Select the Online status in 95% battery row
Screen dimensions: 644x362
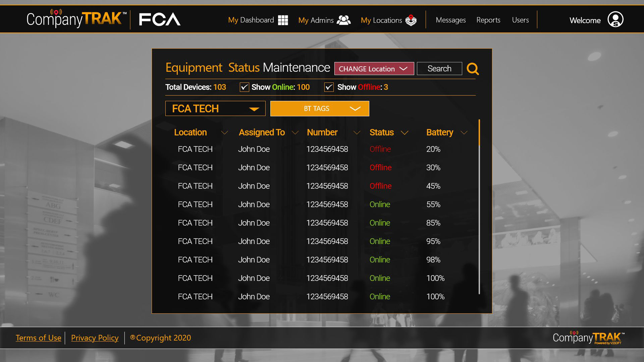coord(380,241)
